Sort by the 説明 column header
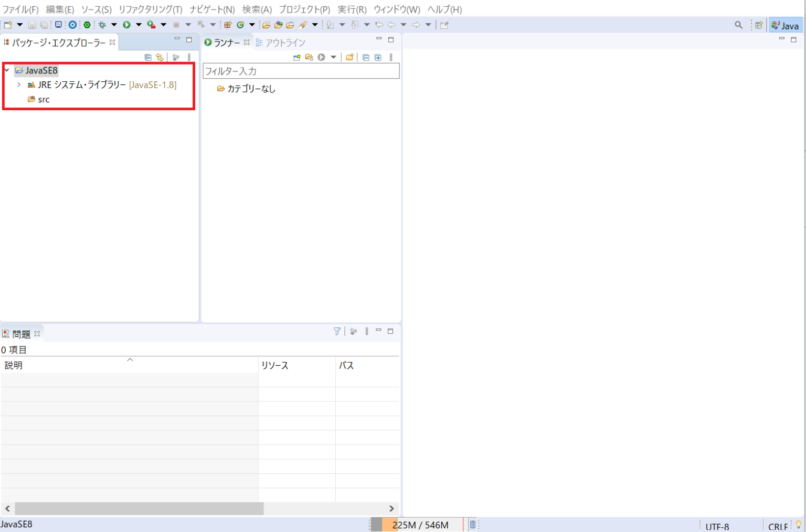Viewport: 806px width, 532px height. [x=130, y=365]
